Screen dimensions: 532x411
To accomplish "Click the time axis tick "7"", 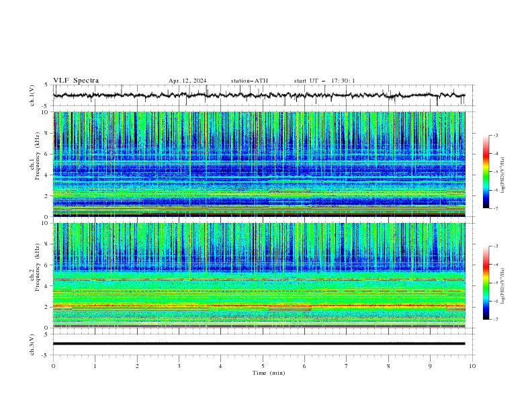I will point(347,366).
